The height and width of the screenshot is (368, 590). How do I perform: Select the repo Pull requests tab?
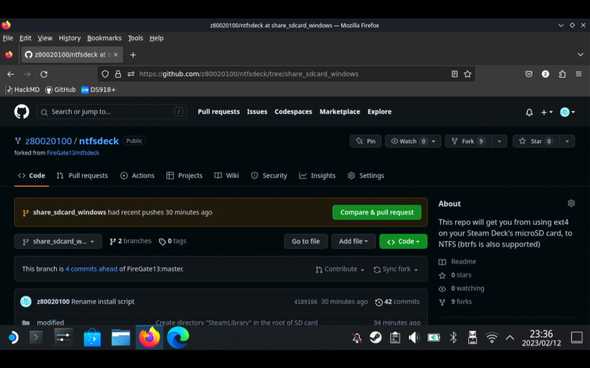tap(82, 176)
